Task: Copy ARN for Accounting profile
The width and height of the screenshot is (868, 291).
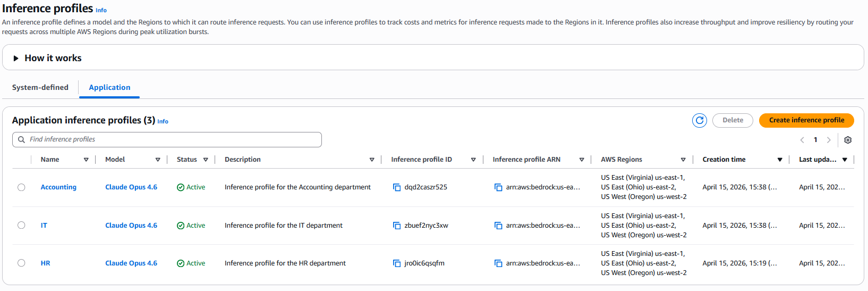Action: click(x=498, y=187)
